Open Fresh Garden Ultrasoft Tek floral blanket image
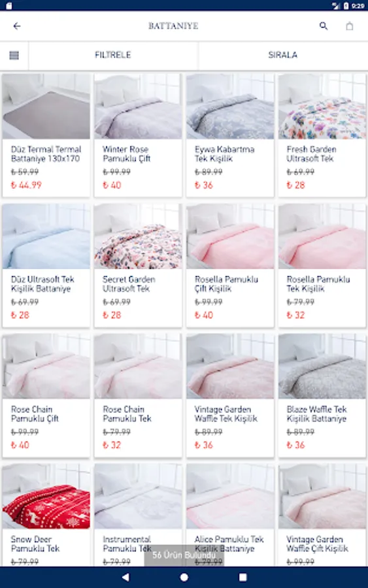 322,106
